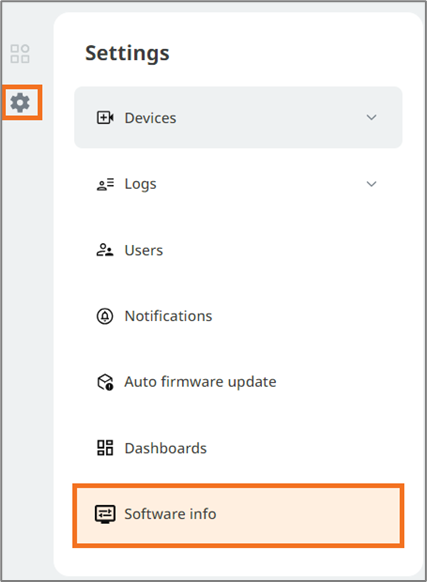This screenshot has height=582, width=427.
Task: Select Dashboards menu entry
Action: [238, 448]
